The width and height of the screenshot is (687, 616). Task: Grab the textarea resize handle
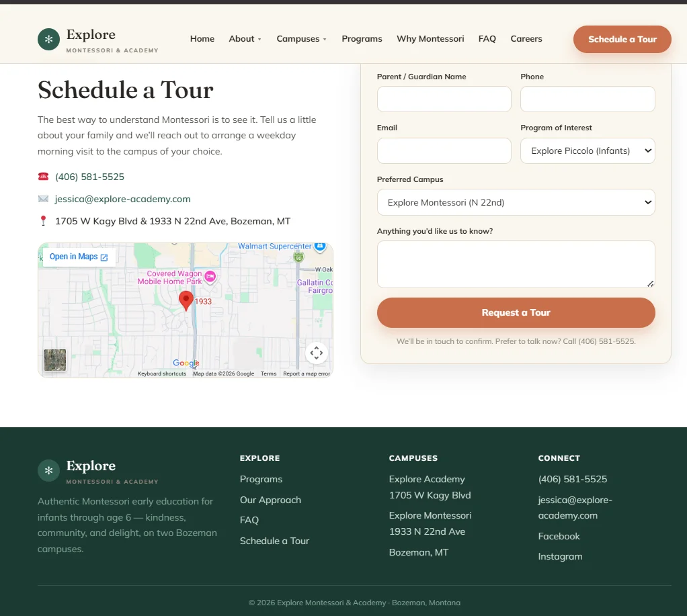pyautogui.click(x=651, y=283)
